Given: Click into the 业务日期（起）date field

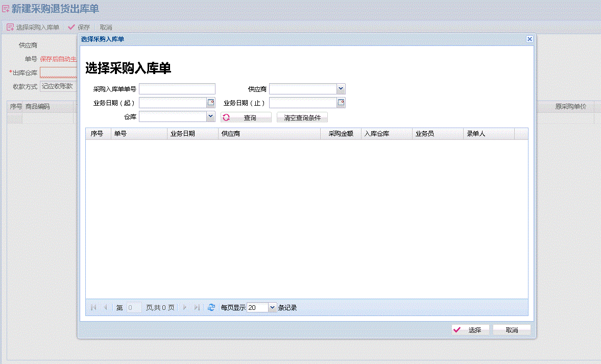Looking at the screenshot, I should pos(173,103).
